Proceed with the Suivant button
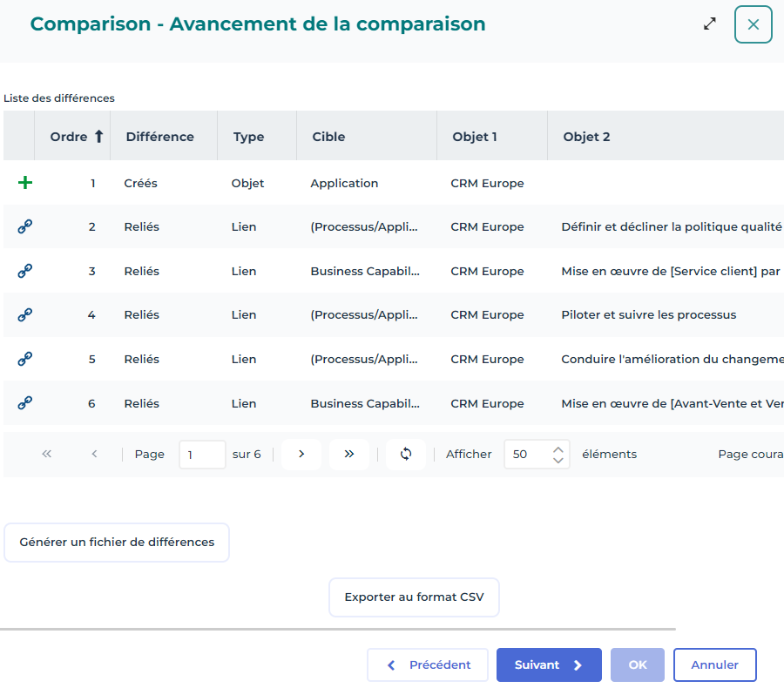784x688 pixels. click(x=549, y=664)
